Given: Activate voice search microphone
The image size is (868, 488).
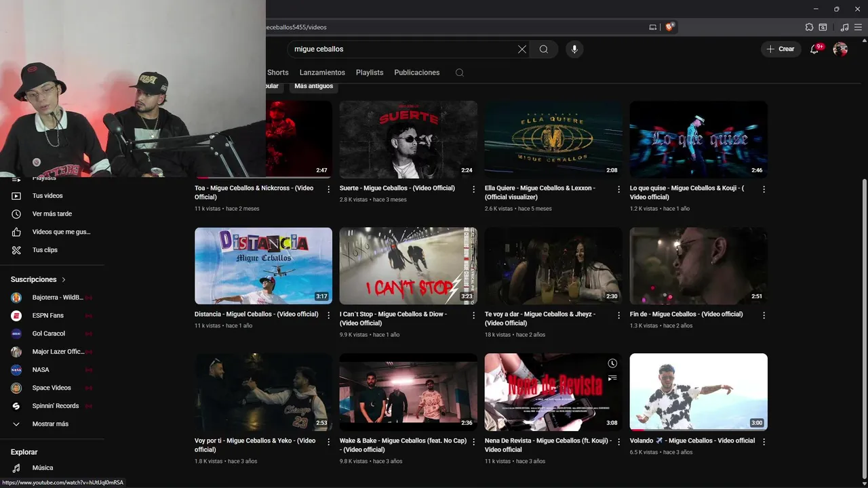Looking at the screenshot, I should 574,49.
